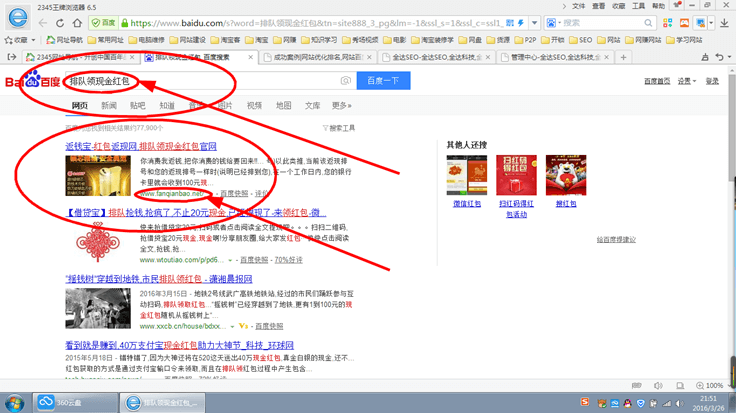Viewport: 736px width, 413px height.
Task: Close the 2345网址导航 browser tab
Action: click(132, 57)
